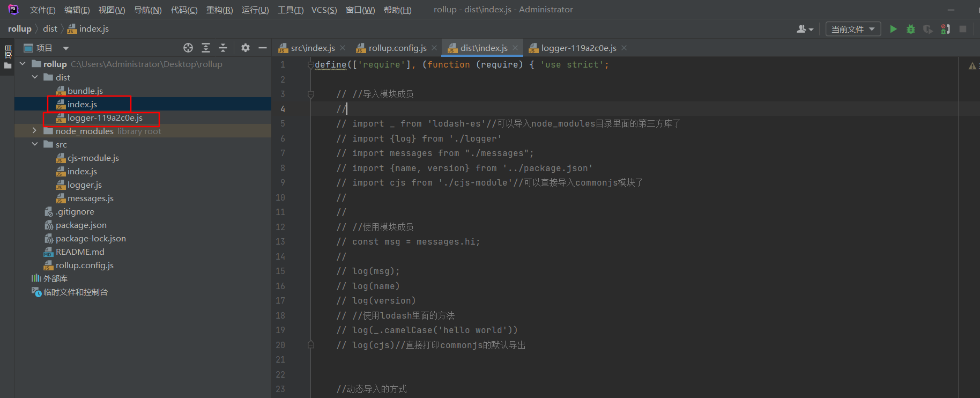980x398 pixels.
Task: Expand the node_modules folder
Action: tap(35, 131)
